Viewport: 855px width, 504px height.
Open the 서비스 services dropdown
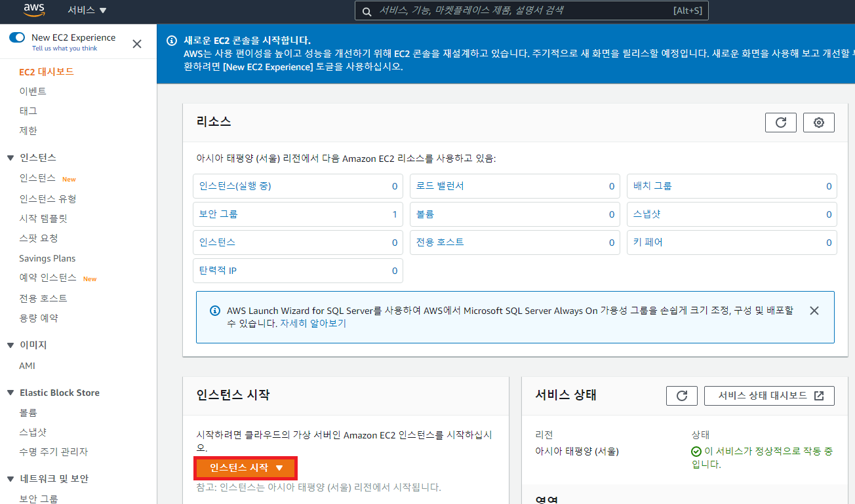(x=87, y=10)
